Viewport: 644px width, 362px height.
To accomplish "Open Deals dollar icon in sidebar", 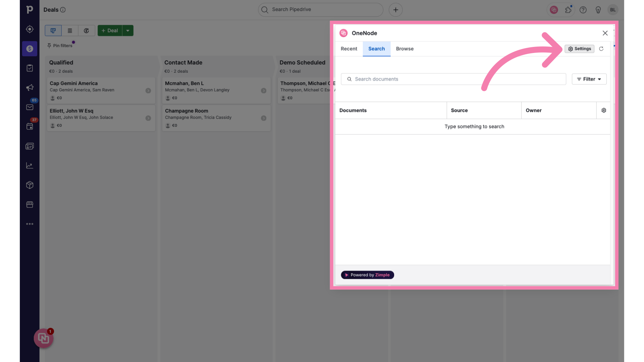I will (x=30, y=49).
